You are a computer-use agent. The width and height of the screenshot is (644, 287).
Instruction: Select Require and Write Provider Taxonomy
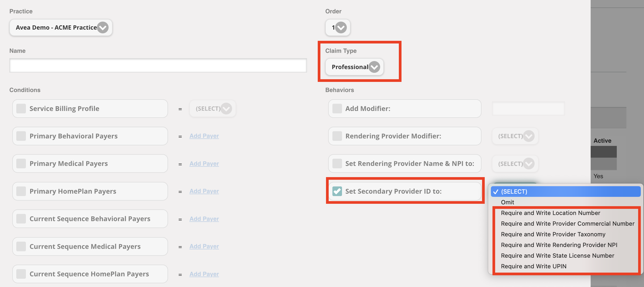coord(553,234)
